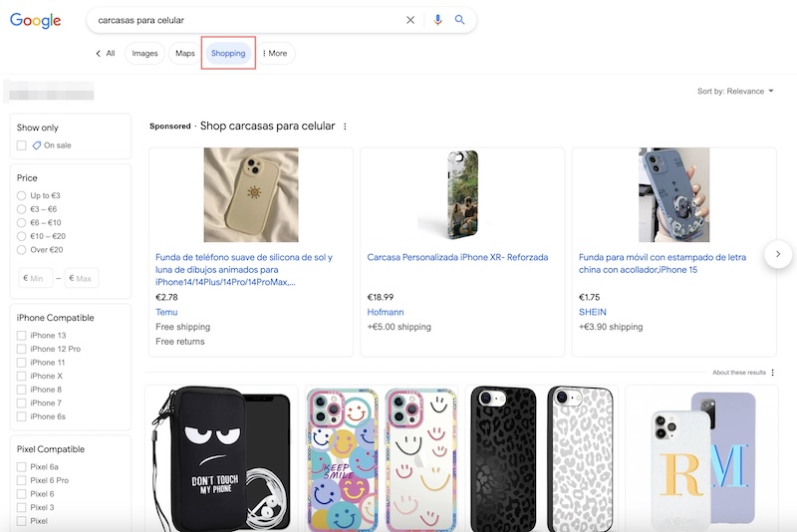Open Carcasa Personalizada iPhone XR listing
Viewport: 797px width, 532px height.
coord(457,257)
